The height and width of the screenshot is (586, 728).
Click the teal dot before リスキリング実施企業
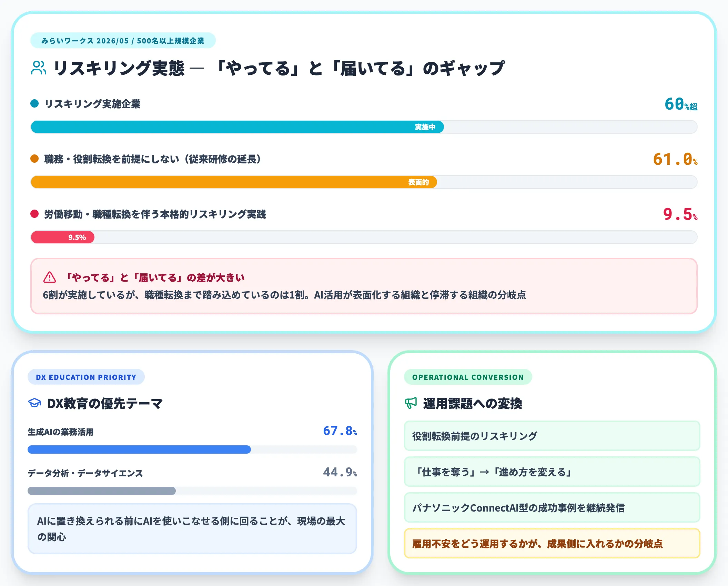pos(34,103)
